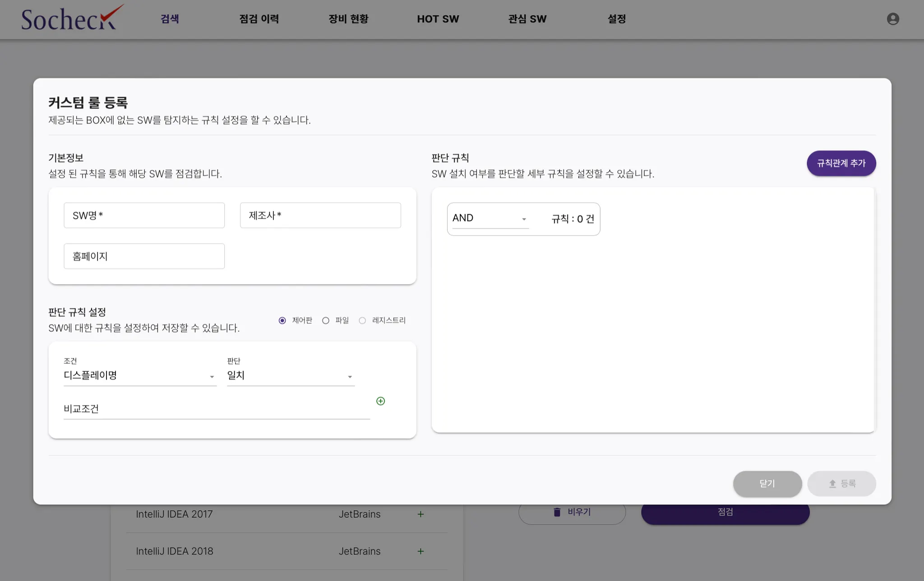Open the AND rule-relation dropdown
Screen dimensions: 924x581
pyautogui.click(x=490, y=218)
